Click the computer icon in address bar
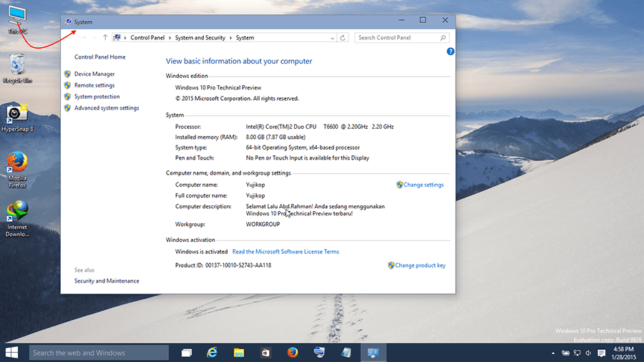The image size is (644, 362). [117, 37]
